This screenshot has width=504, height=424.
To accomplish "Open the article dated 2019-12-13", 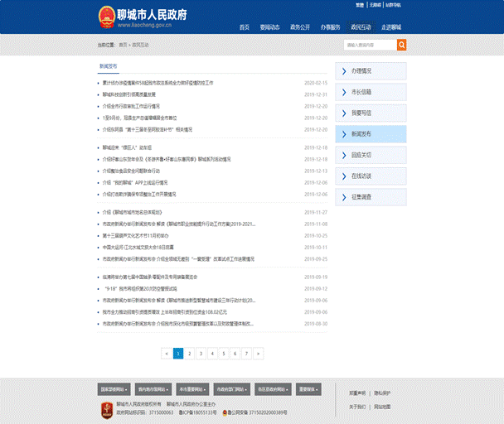I will (x=131, y=171).
